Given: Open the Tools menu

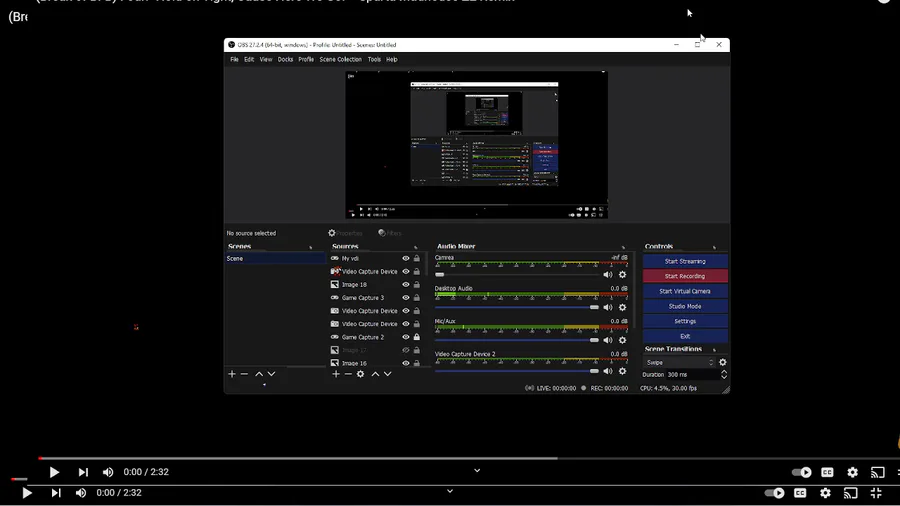Looking at the screenshot, I should 374,60.
